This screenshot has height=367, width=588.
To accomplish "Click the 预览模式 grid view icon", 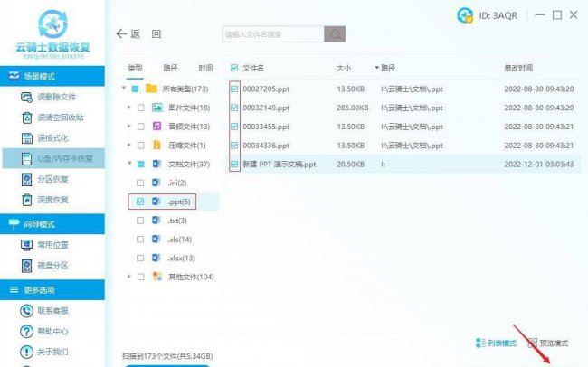I will point(532,343).
